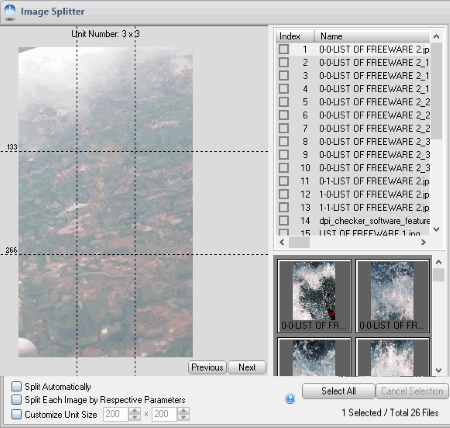
Task: Click thumbnail panel scroll up arrow
Action: point(439,262)
